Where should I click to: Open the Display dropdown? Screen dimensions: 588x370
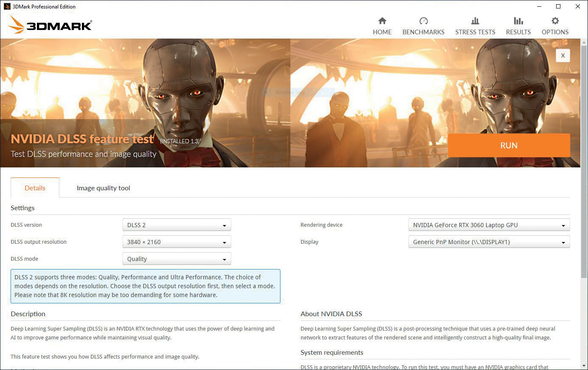[x=489, y=242]
